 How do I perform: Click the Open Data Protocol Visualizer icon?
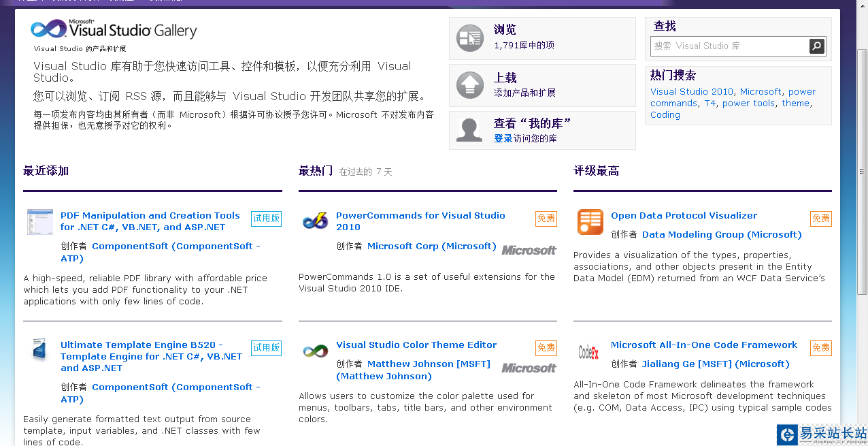click(x=590, y=222)
